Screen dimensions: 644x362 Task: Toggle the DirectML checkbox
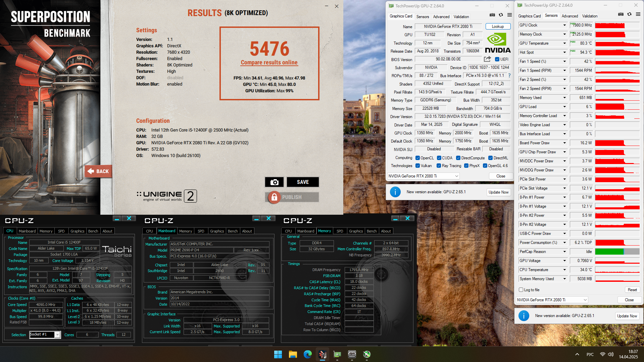pyautogui.click(x=490, y=158)
